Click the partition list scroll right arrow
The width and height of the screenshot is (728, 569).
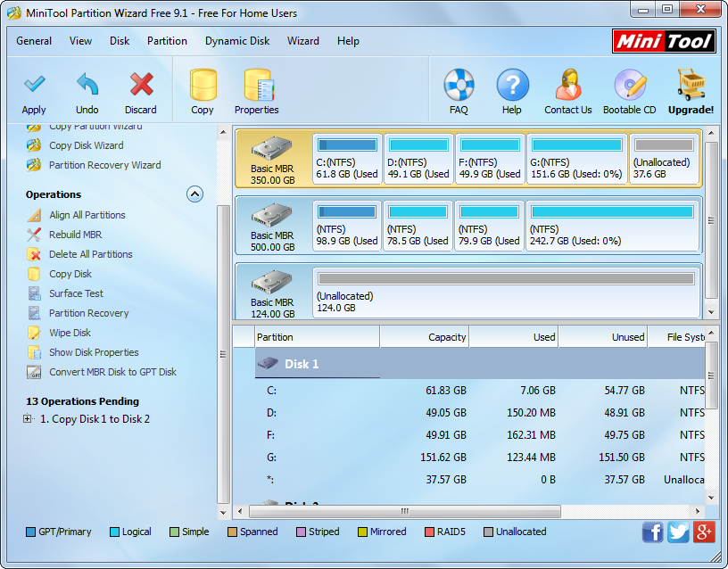(698, 511)
